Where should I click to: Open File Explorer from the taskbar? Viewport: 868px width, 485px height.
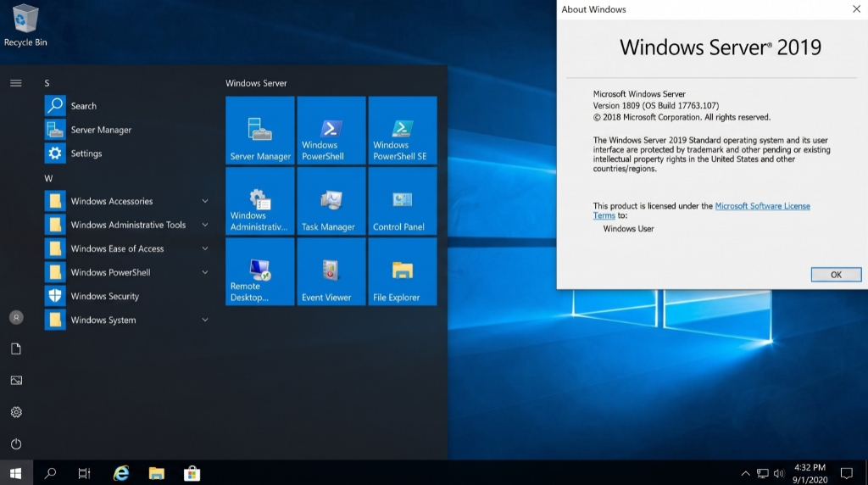pos(157,473)
